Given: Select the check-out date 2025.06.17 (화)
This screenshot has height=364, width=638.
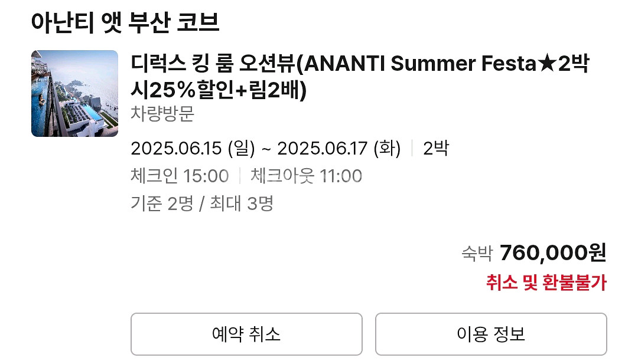Looking at the screenshot, I should coord(339,148).
